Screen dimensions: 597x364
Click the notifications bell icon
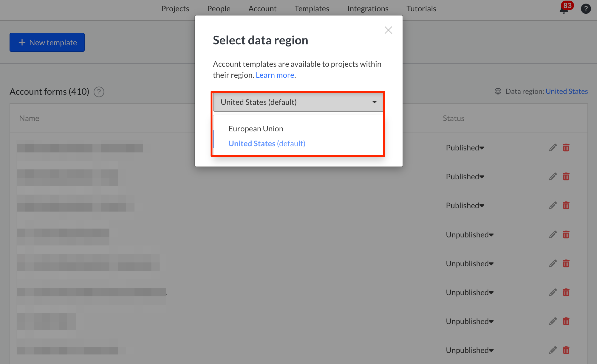click(564, 10)
